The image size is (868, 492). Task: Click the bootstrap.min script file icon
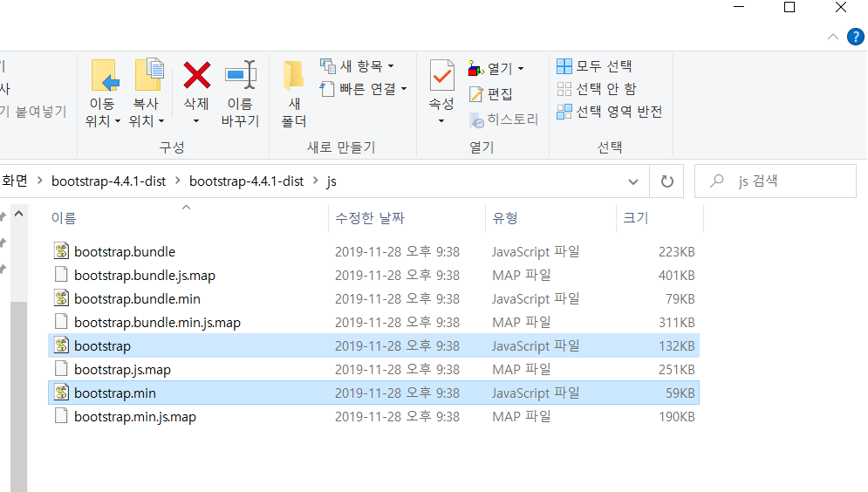click(x=61, y=392)
